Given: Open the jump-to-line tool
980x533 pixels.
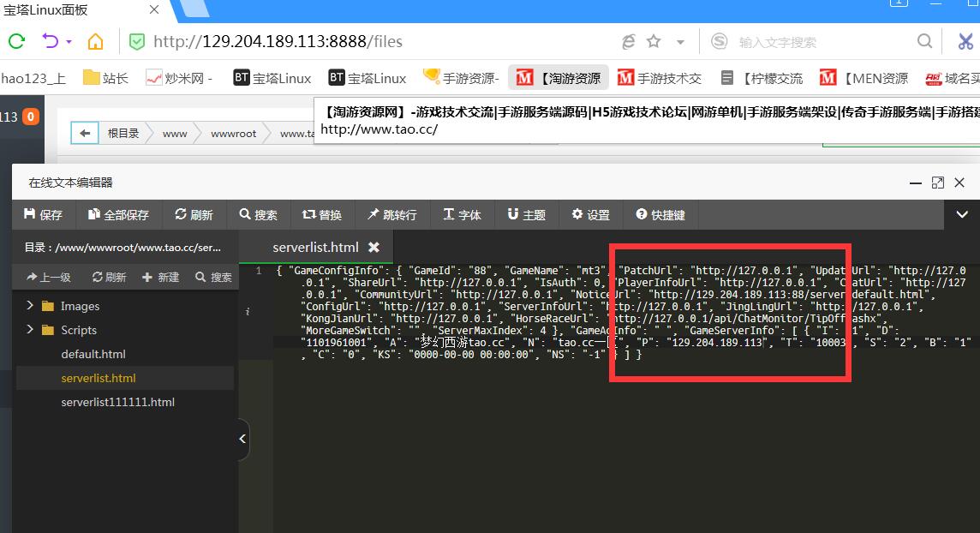Looking at the screenshot, I should point(391,215).
